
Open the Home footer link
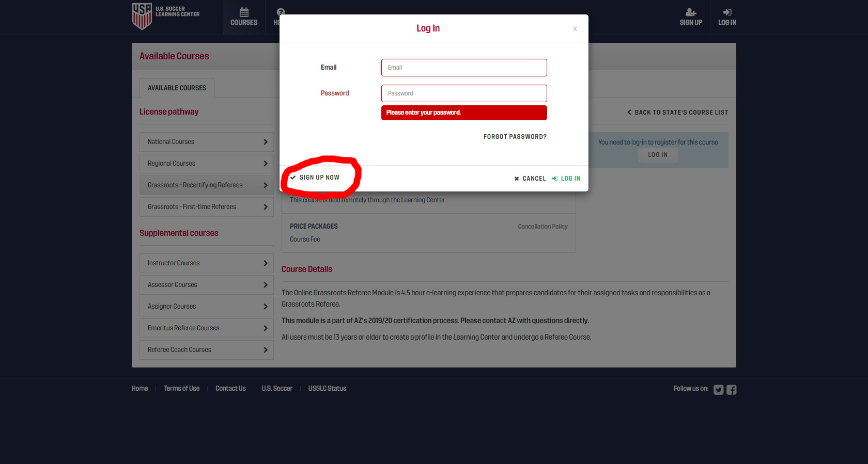coord(139,389)
